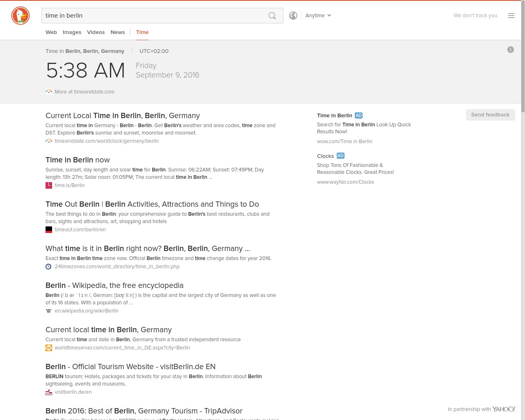Image resolution: width=525 pixels, height=420 pixels.
Task: Switch to the Videos tab
Action: pyautogui.click(x=96, y=32)
